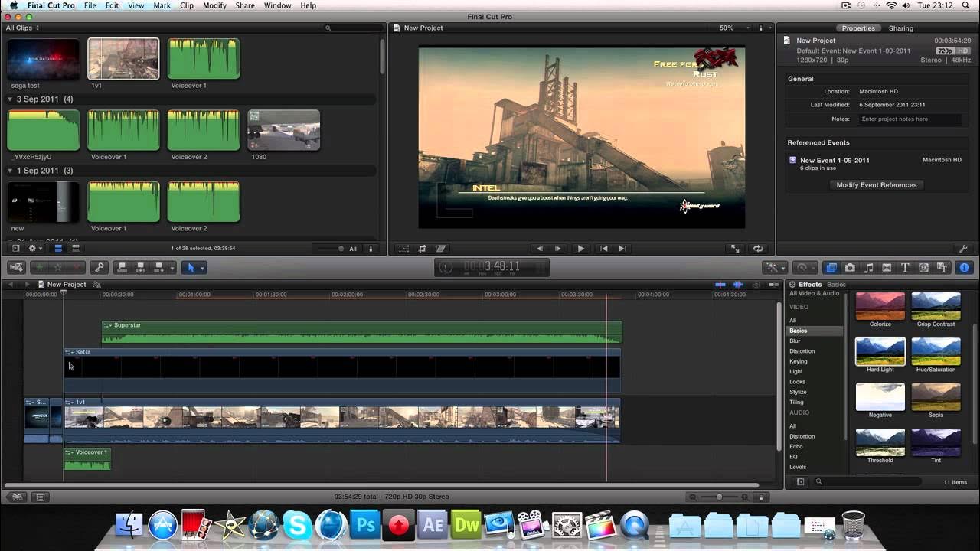Show or hide the Event Library
This screenshot has height=551, width=980.
pos(15,249)
